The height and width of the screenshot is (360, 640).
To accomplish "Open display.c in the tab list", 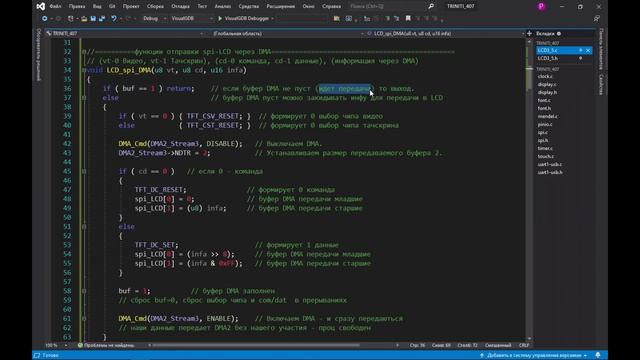I will tap(547, 84).
